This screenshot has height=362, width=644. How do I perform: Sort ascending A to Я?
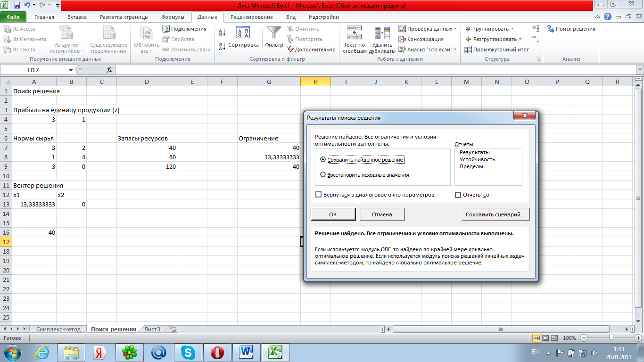coord(223,33)
